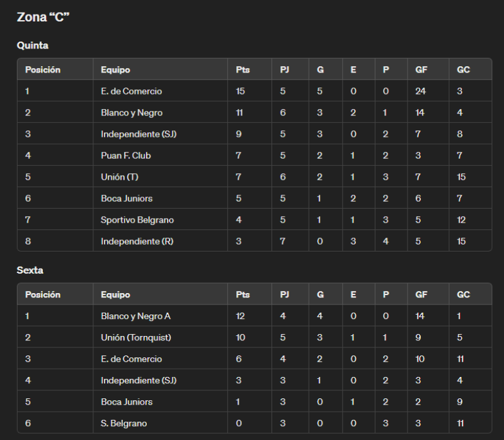Click Independiente (SJ) in Quinta table
This screenshot has width=504, height=440.
139,134
